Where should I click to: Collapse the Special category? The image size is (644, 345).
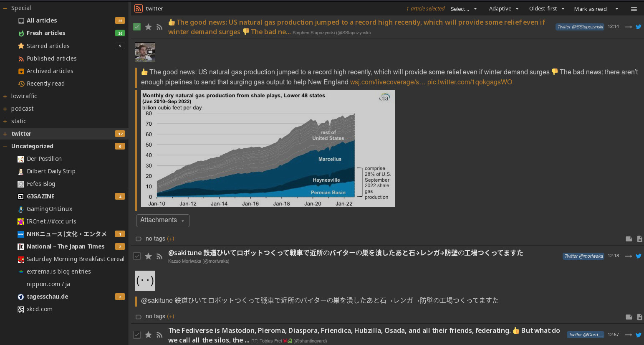pyautogui.click(x=5, y=8)
